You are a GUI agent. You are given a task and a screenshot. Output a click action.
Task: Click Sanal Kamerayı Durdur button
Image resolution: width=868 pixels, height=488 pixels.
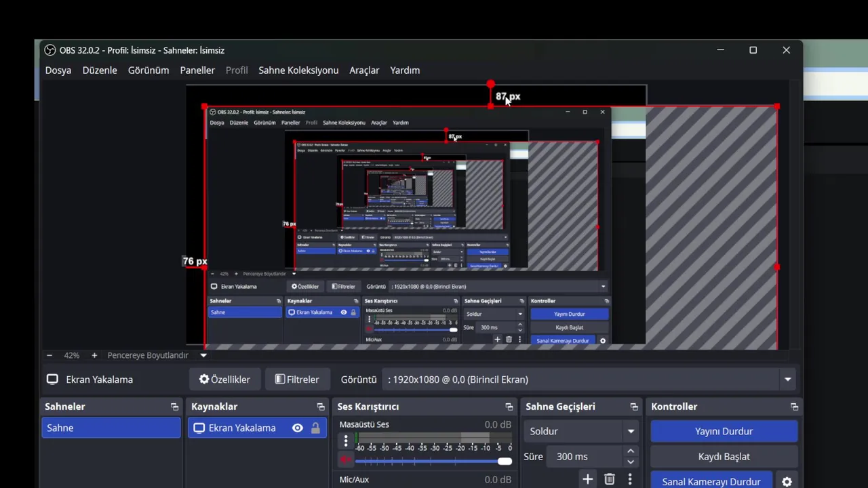(711, 481)
